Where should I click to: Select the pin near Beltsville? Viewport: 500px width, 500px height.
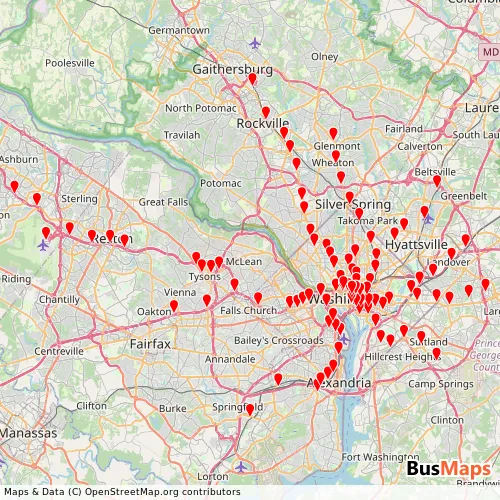tap(437, 181)
